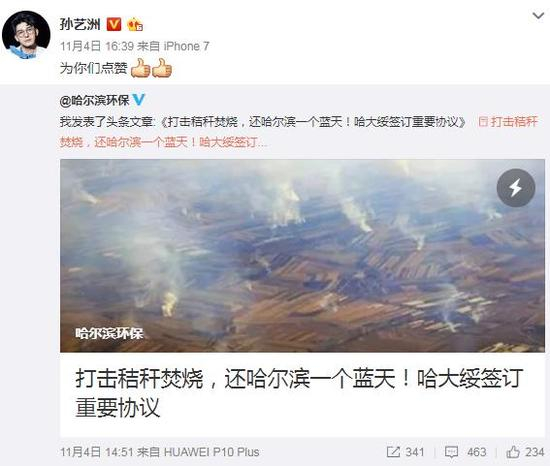Viewport: 550px width, 466px height.
Task: Click the membership crown badge icon
Action: 135,25
